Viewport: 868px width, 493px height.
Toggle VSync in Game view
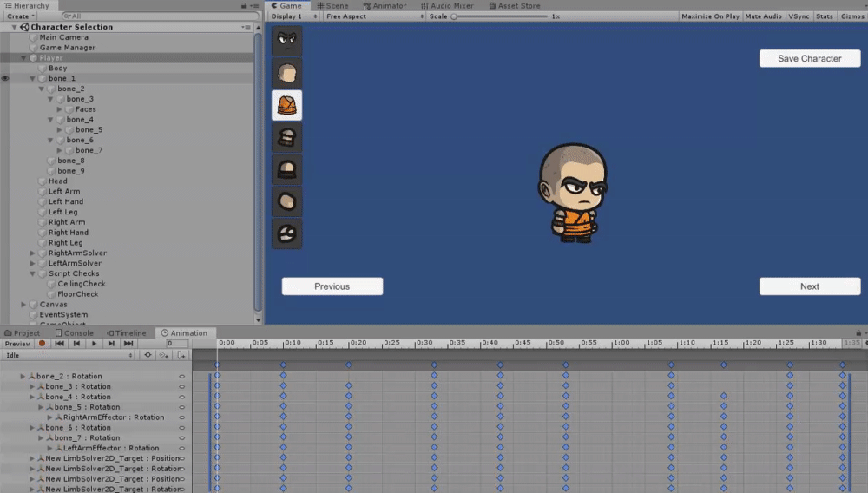pos(799,16)
